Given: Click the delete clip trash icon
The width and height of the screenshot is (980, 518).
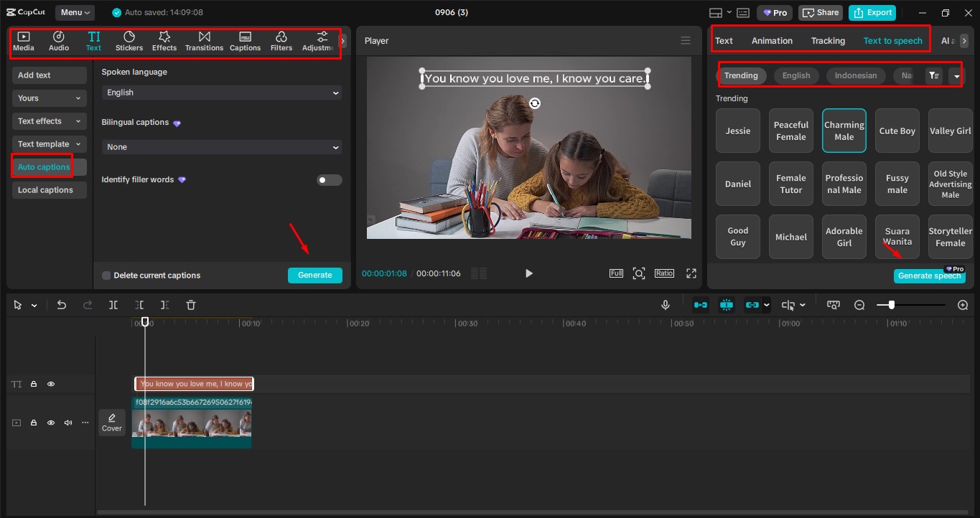Looking at the screenshot, I should click(190, 305).
